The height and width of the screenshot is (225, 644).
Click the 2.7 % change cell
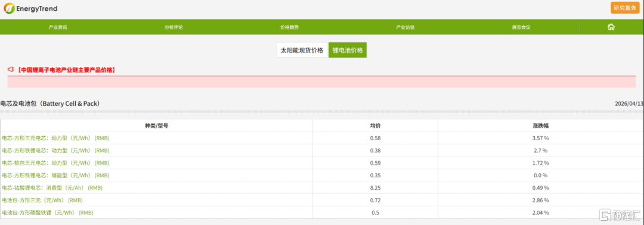(x=540, y=150)
